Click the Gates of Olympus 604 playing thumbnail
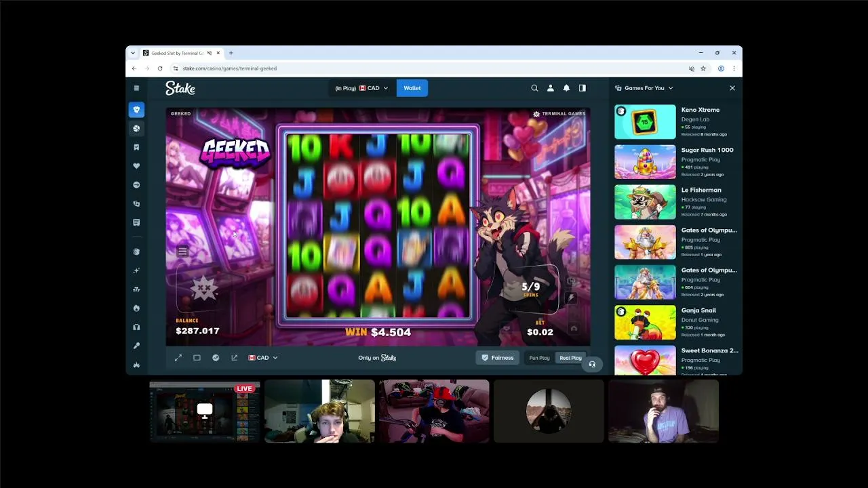Viewport: 868px width, 488px height. (645, 282)
